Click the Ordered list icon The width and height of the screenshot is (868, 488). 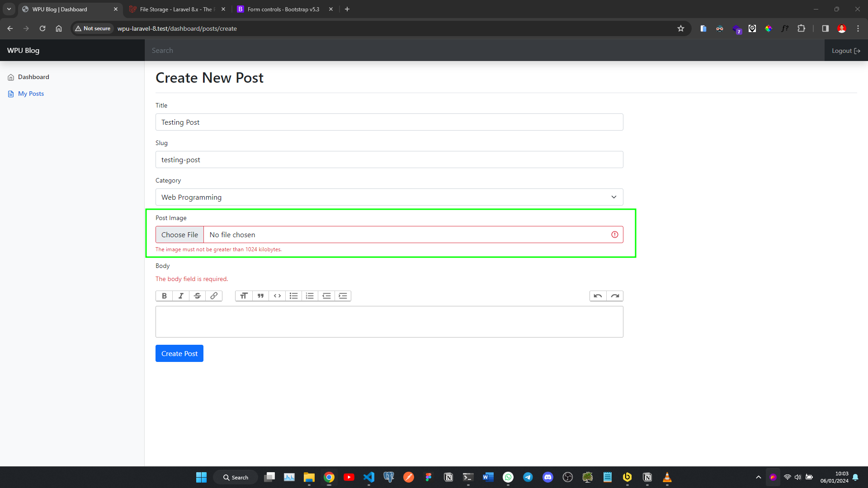[310, 296]
